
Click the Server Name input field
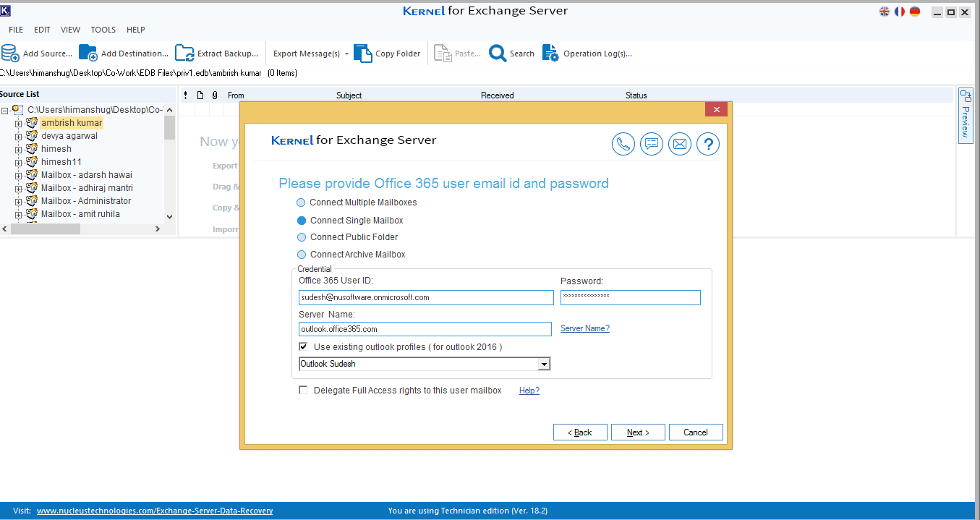[425, 329]
